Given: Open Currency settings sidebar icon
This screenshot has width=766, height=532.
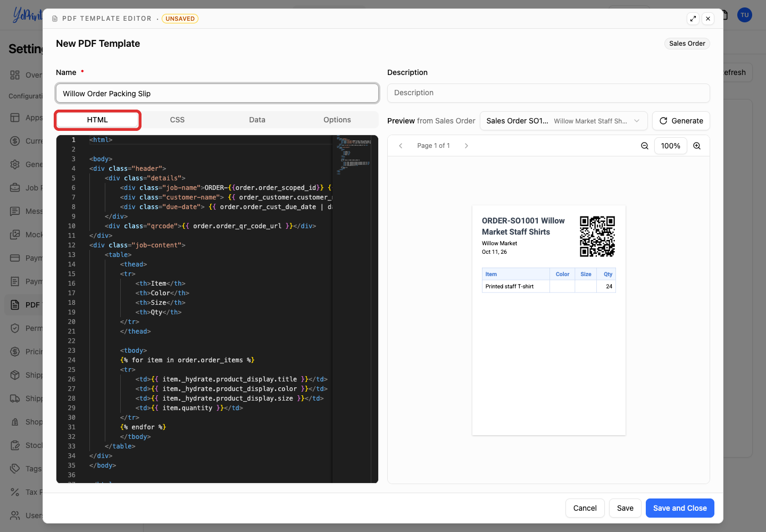Looking at the screenshot, I should pos(15,141).
